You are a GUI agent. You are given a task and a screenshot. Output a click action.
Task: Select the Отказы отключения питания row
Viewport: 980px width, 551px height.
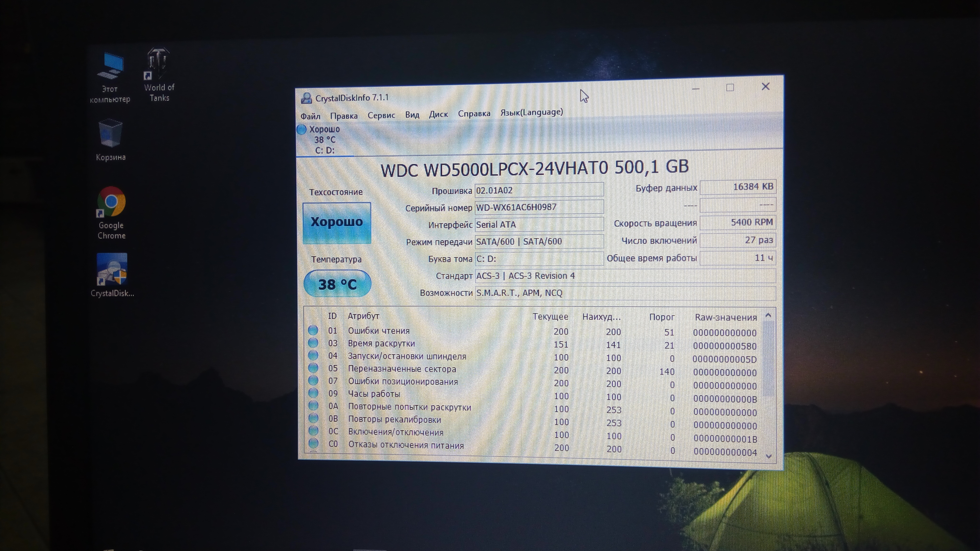533,448
